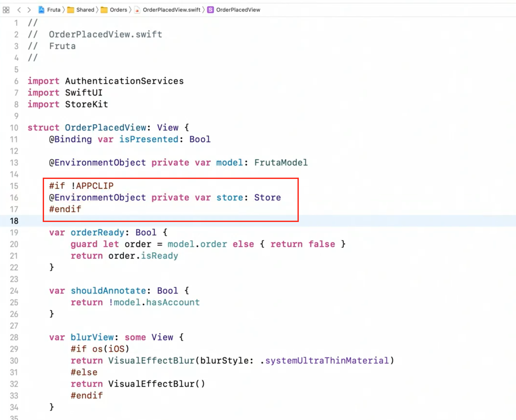Click 'isPresented' on line 11
This screenshot has height=420, width=516.
pyautogui.click(x=149, y=139)
